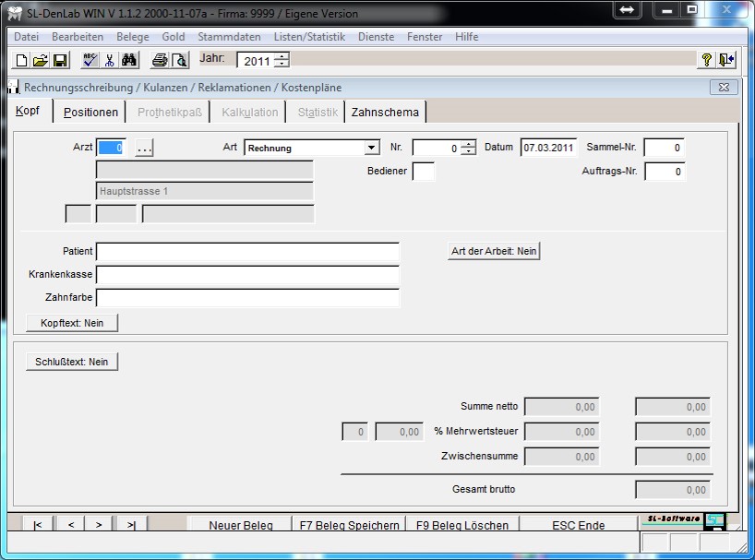The width and height of the screenshot is (755, 560).
Task: Click the scissors cut icon
Action: click(109, 60)
